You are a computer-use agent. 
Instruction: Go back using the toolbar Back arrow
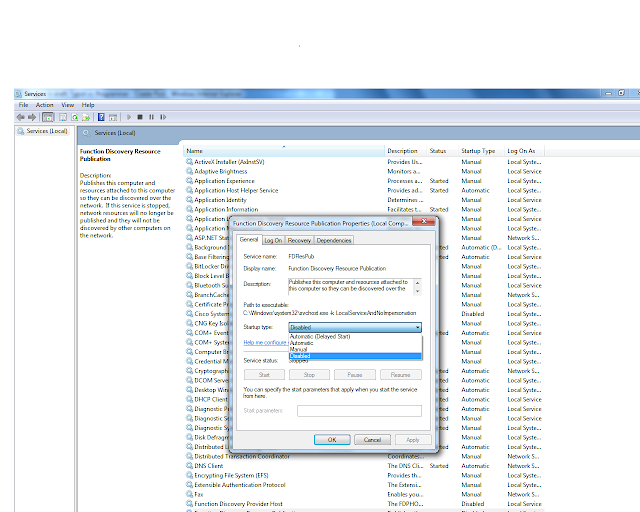(20, 117)
